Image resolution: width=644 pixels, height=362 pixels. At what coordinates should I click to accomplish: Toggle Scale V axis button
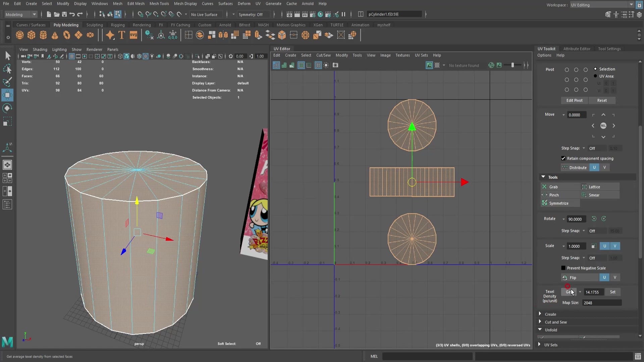coord(615,246)
